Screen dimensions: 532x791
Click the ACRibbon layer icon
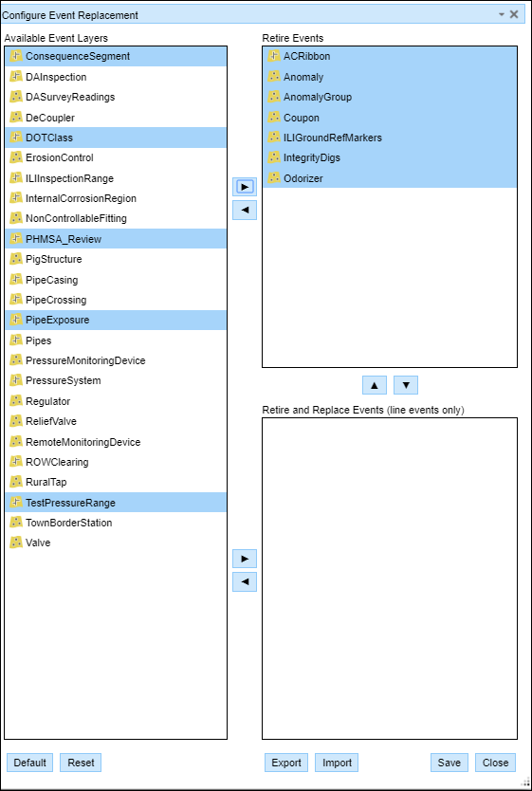[274, 56]
